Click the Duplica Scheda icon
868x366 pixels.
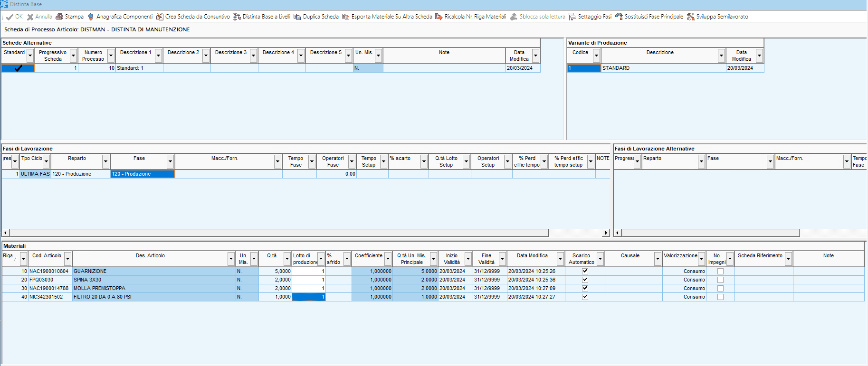297,17
